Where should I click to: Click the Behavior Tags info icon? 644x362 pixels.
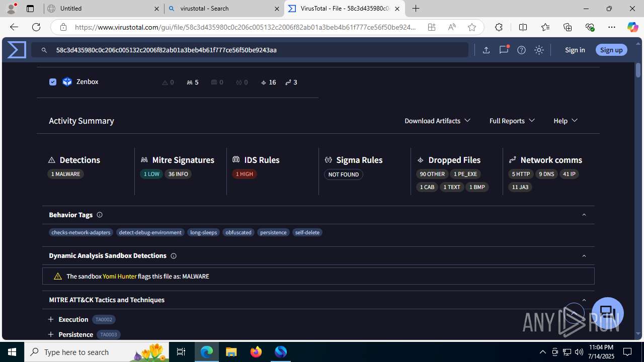point(100,215)
